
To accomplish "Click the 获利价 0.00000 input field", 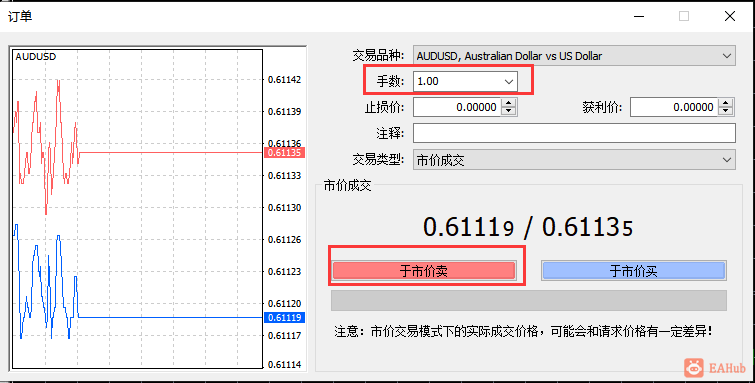I will [674, 107].
